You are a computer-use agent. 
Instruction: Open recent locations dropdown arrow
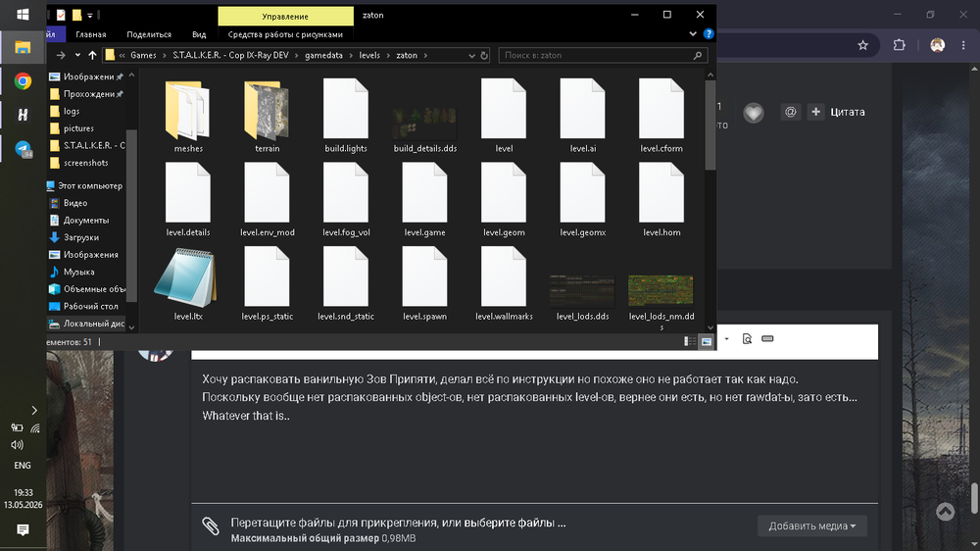coord(77,55)
